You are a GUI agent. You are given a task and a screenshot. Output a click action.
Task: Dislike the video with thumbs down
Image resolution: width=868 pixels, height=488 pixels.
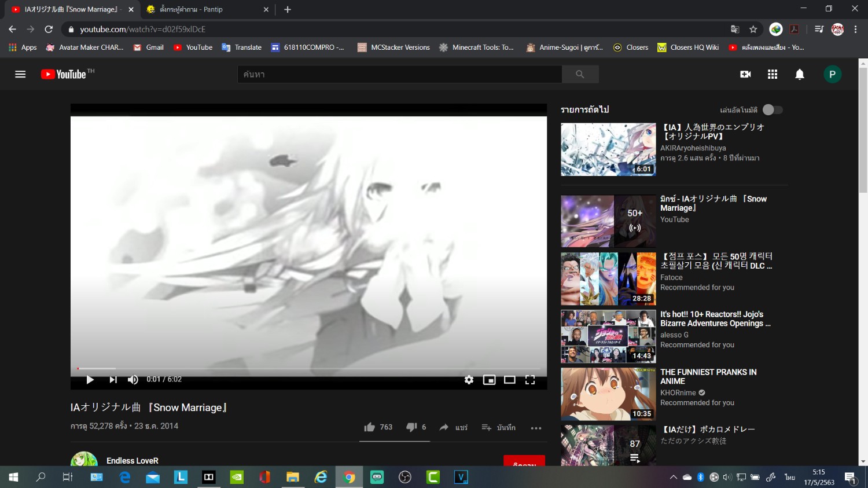point(416,427)
